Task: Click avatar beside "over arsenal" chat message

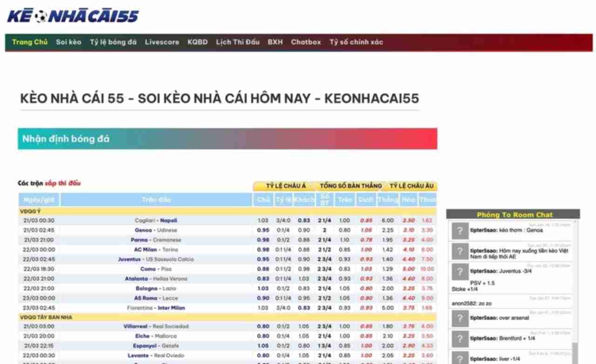Action: 460,318
